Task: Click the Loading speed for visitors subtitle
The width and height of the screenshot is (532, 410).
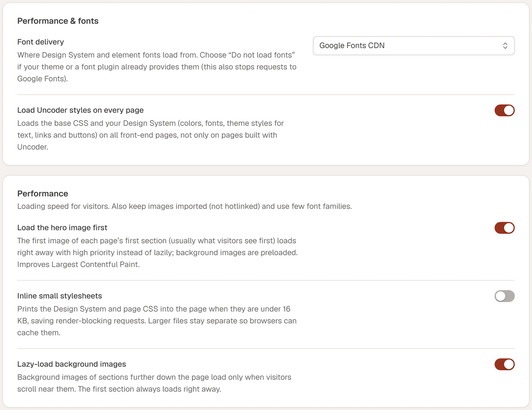Action: pos(185,206)
